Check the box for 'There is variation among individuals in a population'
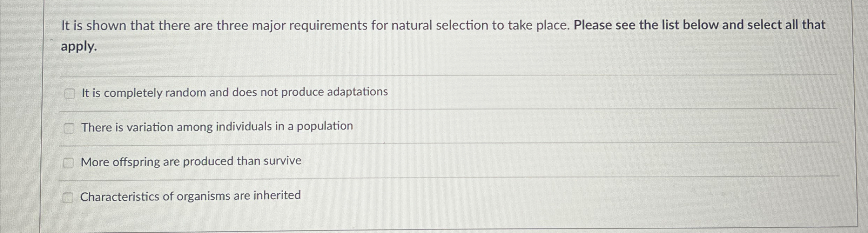 click(69, 128)
